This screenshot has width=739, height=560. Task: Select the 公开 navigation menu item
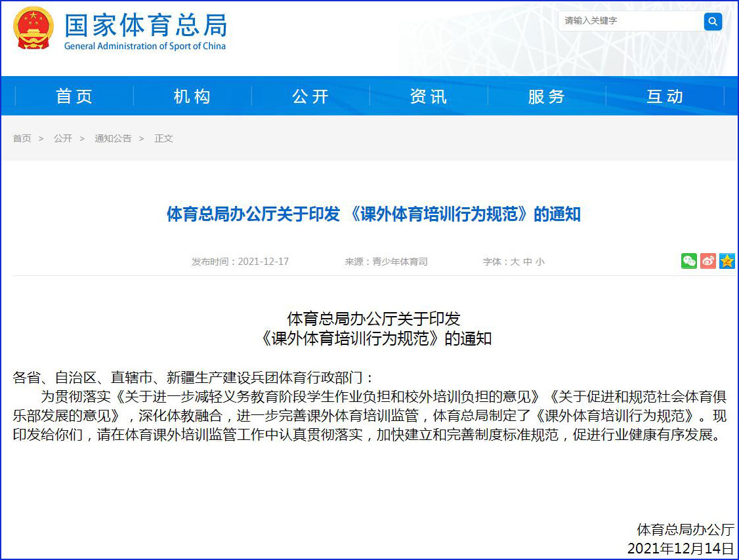tap(310, 96)
